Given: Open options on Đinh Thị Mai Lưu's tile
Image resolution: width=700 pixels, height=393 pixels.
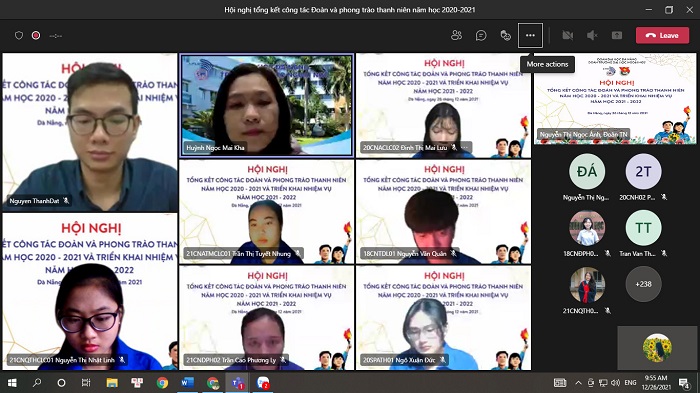Looking at the screenshot, I should coord(465,147).
